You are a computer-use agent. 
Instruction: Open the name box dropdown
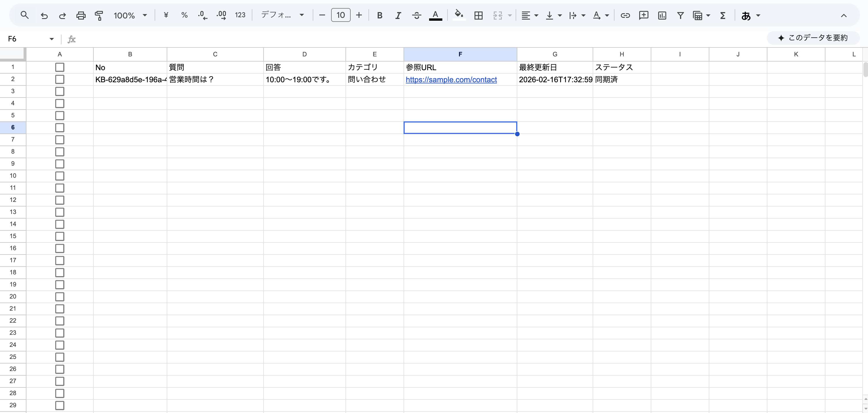pos(51,39)
